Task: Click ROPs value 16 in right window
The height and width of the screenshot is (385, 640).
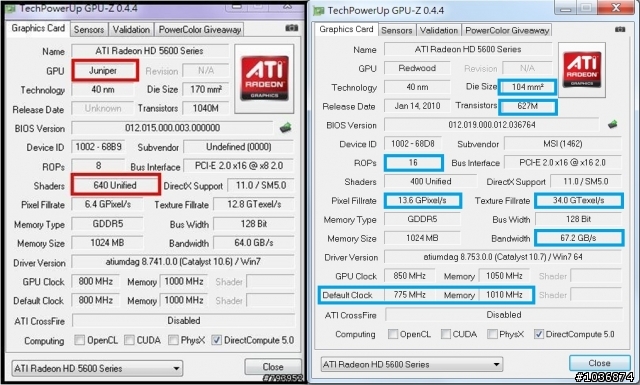Action: [x=413, y=162]
